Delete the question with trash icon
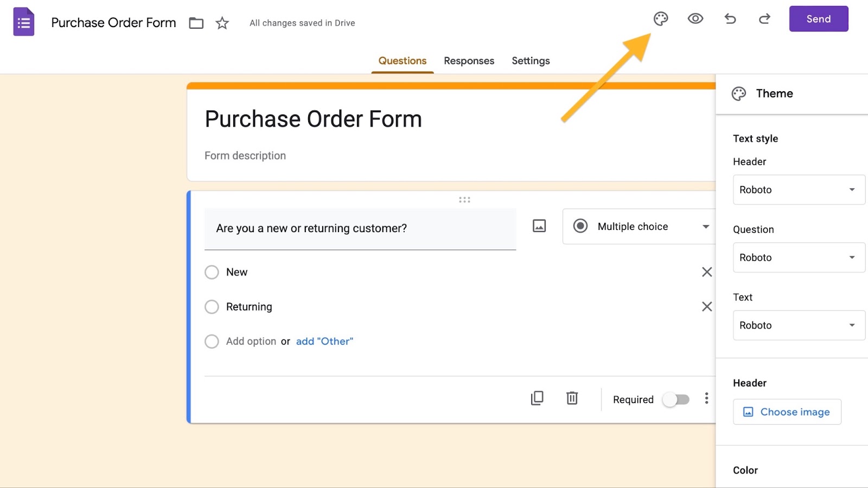This screenshot has height=488, width=868. [x=572, y=399]
